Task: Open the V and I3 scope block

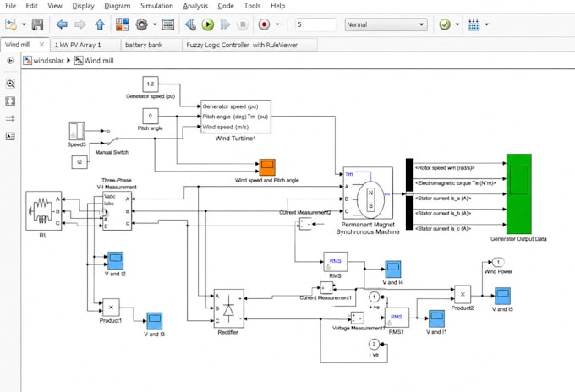Action: (155, 321)
